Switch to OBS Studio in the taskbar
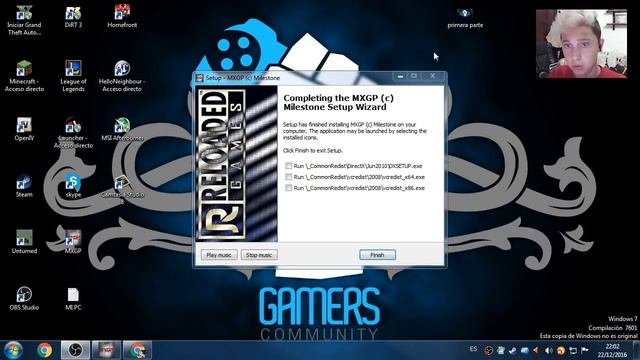The height and width of the screenshot is (360, 640). pos(75,350)
